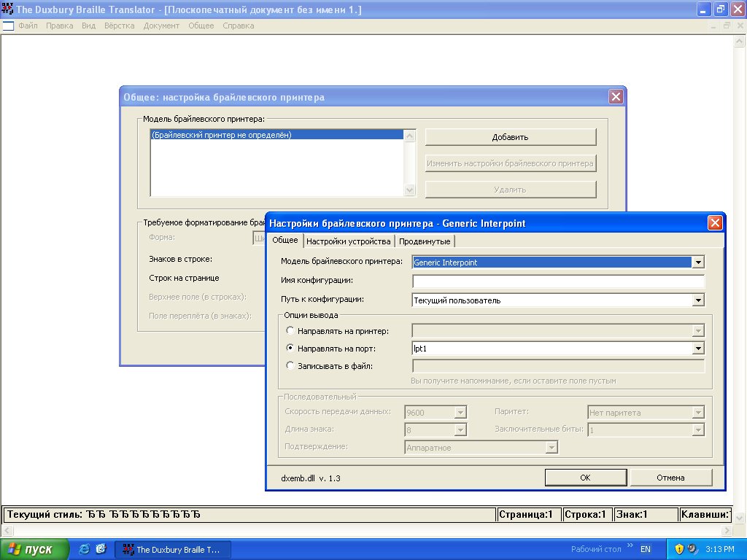Open the Справка menu
Viewport: 747px width, 560px height.
(x=239, y=26)
